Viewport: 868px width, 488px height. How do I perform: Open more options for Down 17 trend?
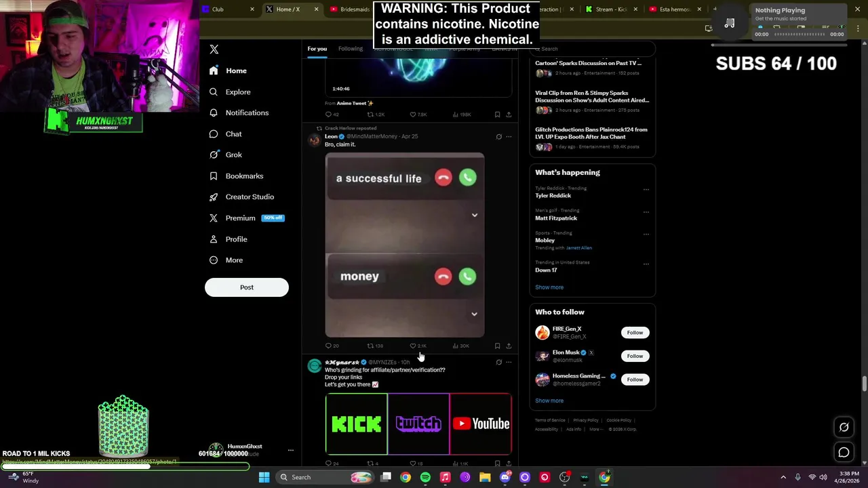pos(646,264)
